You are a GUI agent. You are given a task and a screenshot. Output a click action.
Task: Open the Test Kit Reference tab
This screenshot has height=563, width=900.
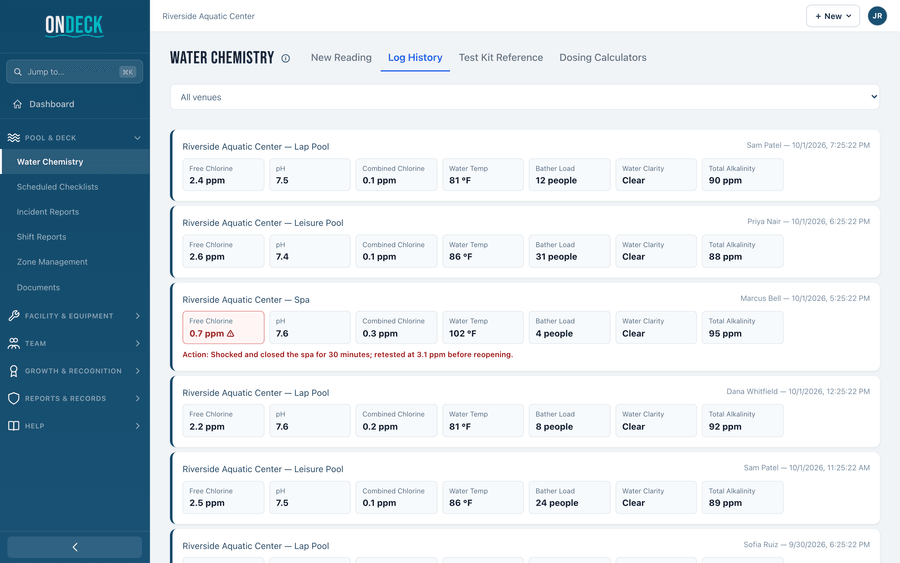(501, 57)
